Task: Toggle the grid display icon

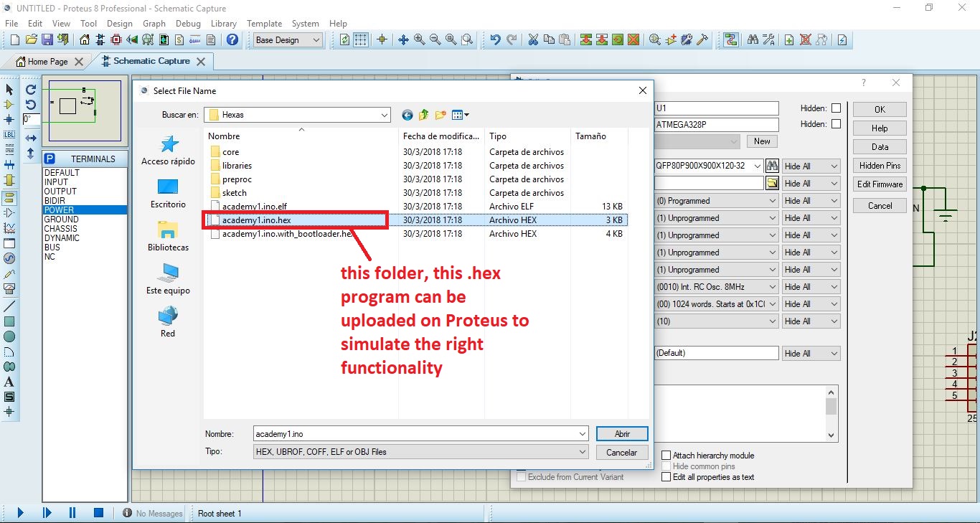Action: (x=361, y=40)
